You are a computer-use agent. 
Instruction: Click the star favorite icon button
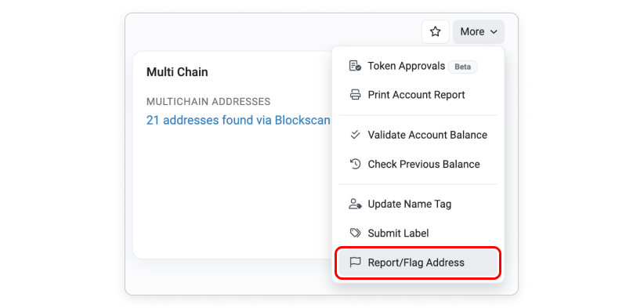436,31
